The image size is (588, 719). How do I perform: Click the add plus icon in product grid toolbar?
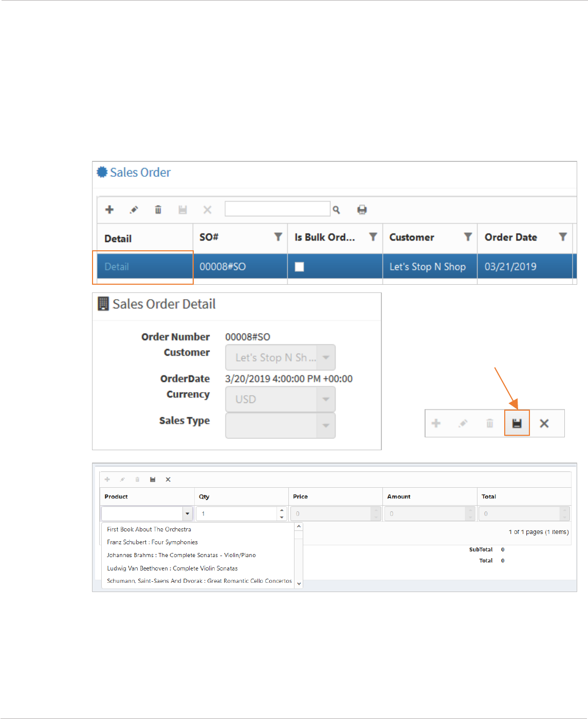(x=107, y=480)
